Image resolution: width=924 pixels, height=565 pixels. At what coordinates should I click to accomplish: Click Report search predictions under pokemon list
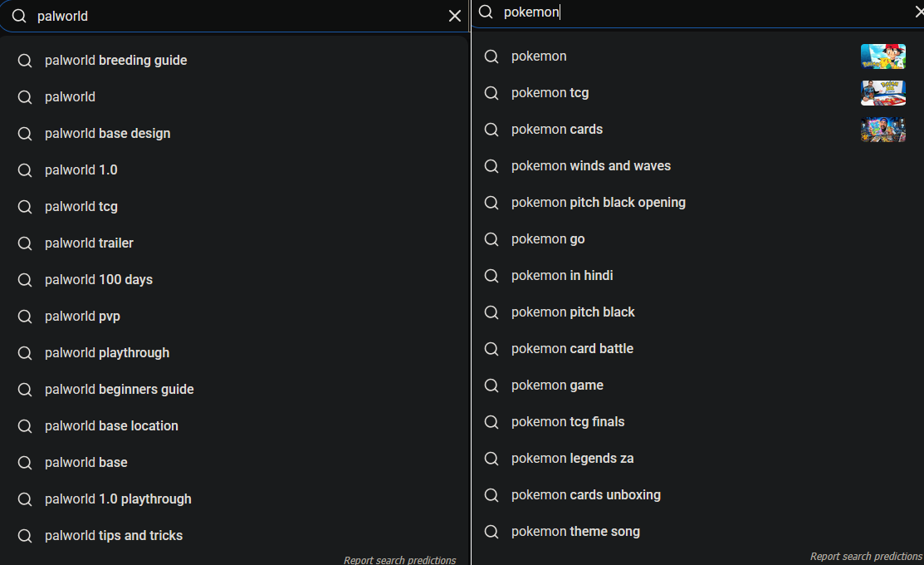click(x=866, y=556)
